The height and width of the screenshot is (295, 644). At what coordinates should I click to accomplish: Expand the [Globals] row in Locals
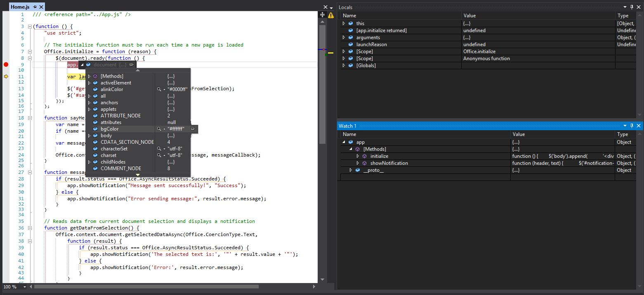tap(344, 65)
